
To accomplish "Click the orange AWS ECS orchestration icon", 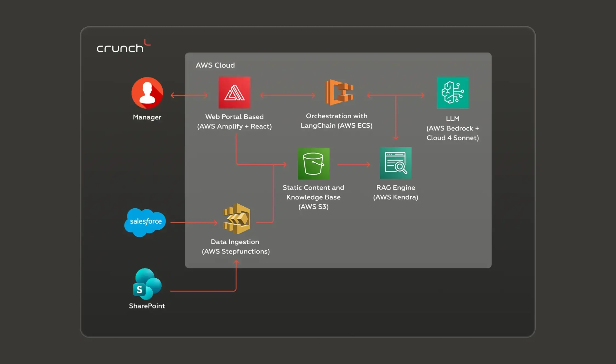I will click(339, 92).
